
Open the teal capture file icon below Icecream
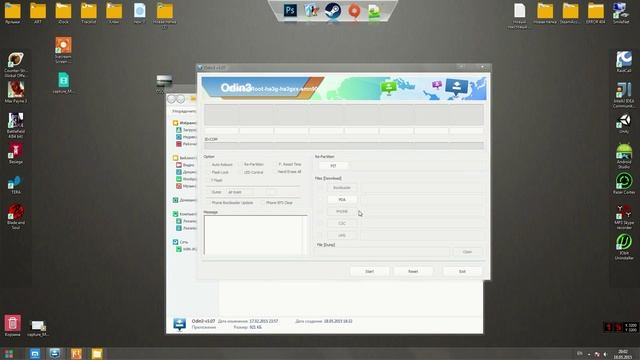pos(63,83)
